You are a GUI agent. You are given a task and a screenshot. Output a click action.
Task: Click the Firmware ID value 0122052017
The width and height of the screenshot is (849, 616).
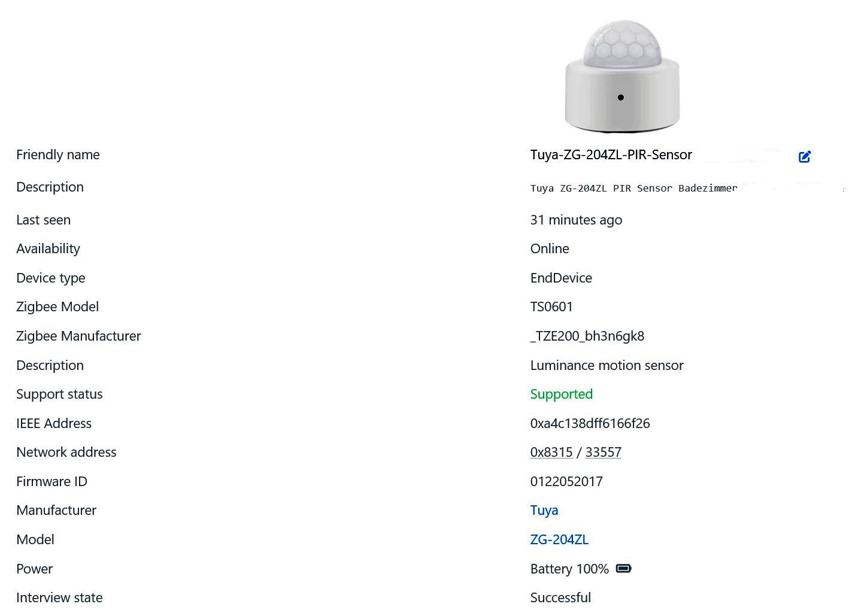click(566, 482)
